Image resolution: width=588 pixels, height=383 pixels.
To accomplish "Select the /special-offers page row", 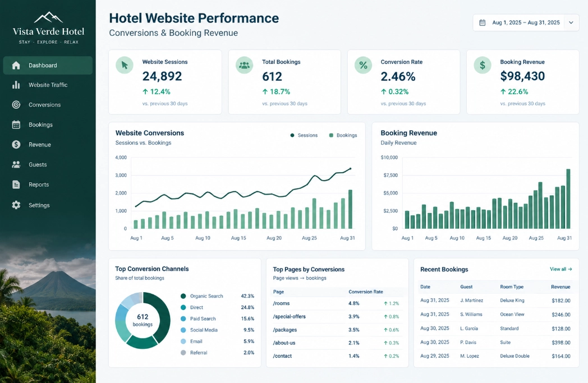I will pyautogui.click(x=337, y=316).
